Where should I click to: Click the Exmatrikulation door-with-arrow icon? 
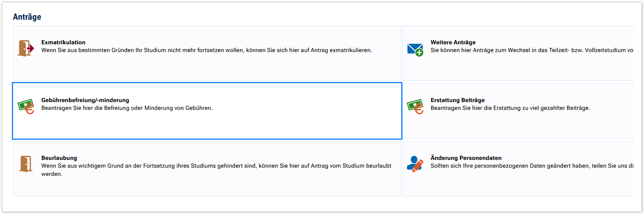26,48
